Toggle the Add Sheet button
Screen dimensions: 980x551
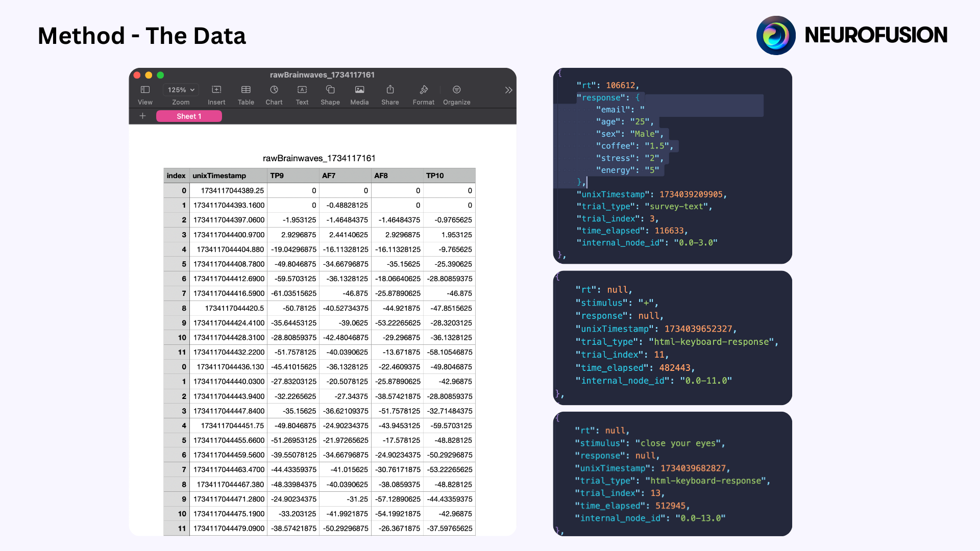click(x=141, y=116)
